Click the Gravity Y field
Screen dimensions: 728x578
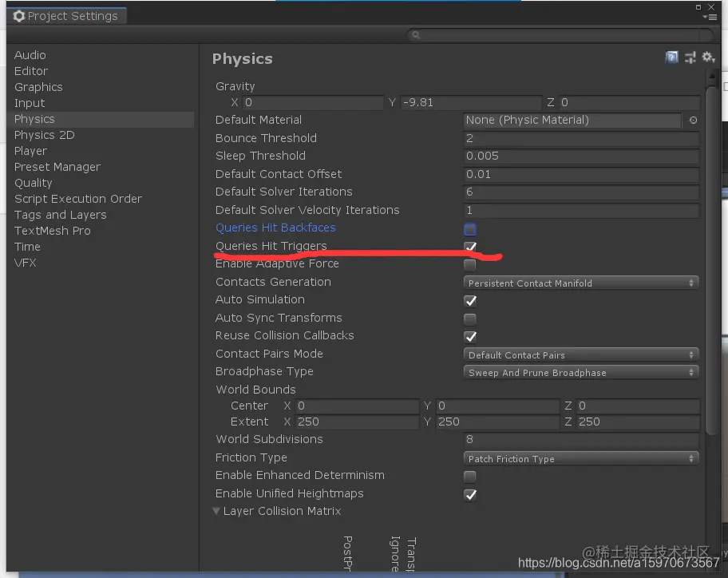(x=471, y=103)
